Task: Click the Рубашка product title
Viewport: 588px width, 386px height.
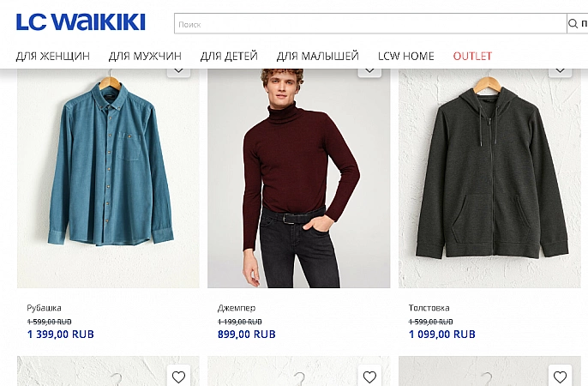Action: (x=45, y=308)
